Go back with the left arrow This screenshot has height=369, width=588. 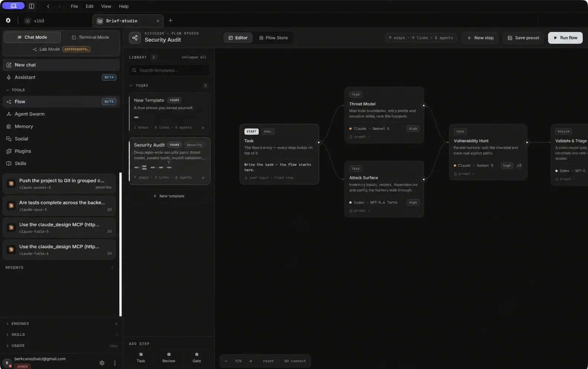pos(48,6)
